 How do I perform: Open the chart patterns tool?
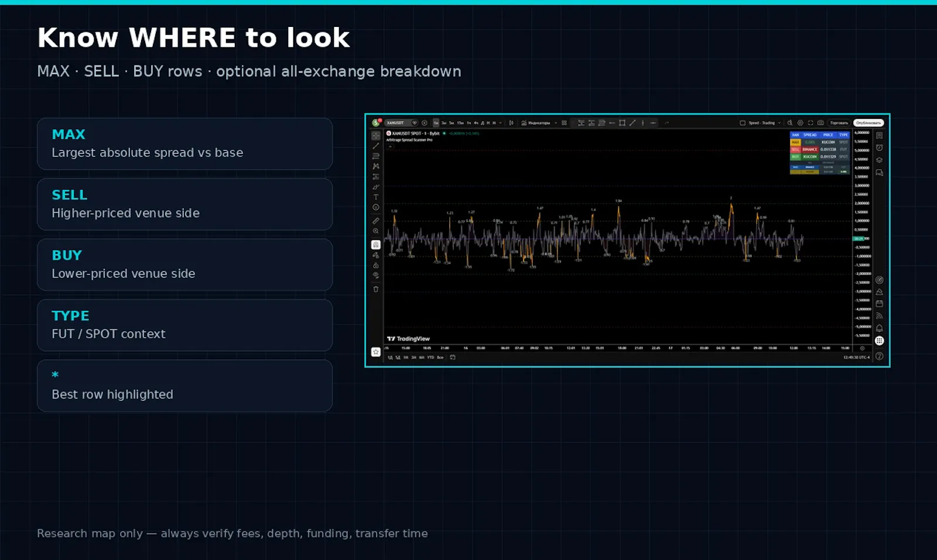[376, 166]
